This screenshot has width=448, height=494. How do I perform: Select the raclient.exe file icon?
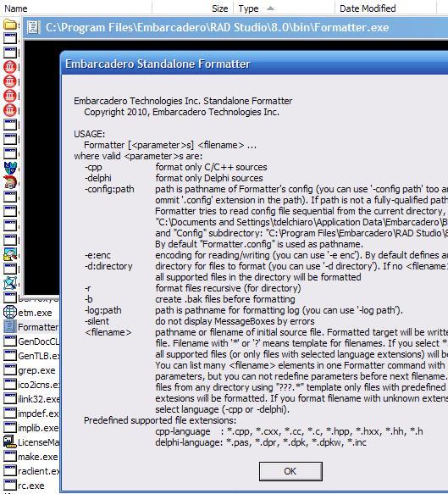point(10,470)
